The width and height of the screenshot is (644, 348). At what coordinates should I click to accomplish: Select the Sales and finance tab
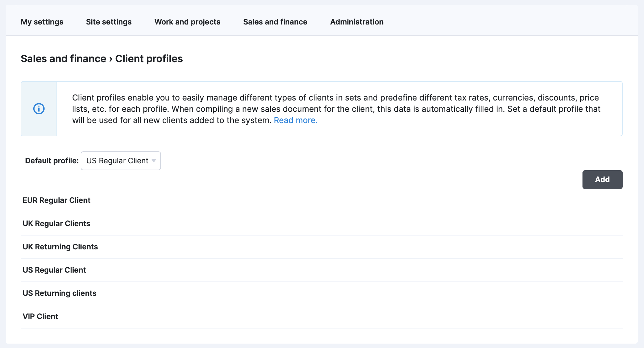pyautogui.click(x=275, y=22)
